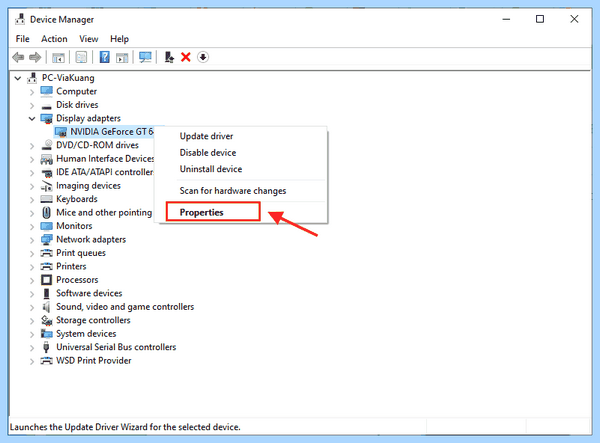Expand the Software devices node chevron
The width and height of the screenshot is (600, 443).
(32, 294)
